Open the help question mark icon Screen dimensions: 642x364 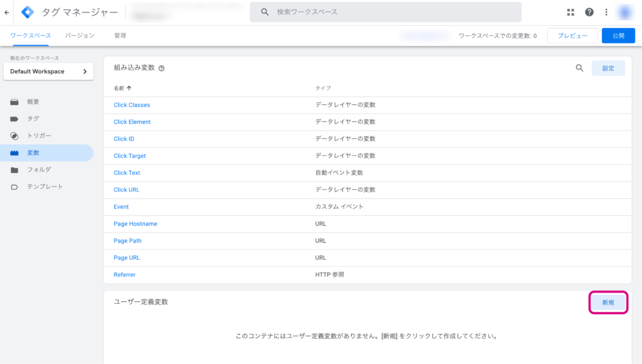[589, 12]
